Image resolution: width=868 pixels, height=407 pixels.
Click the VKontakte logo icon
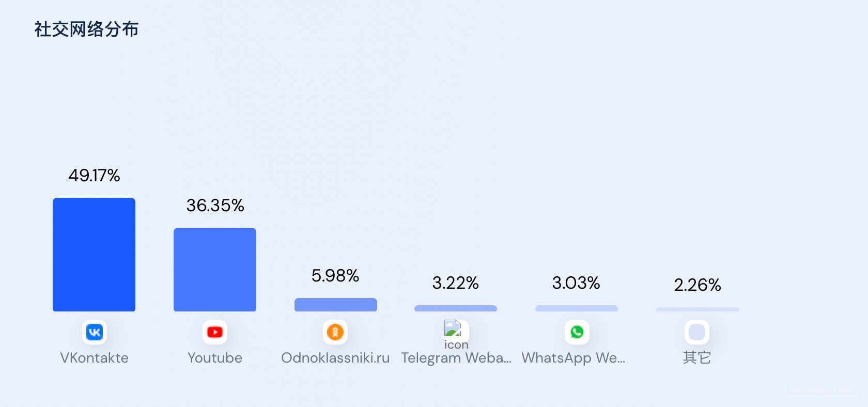[95, 332]
